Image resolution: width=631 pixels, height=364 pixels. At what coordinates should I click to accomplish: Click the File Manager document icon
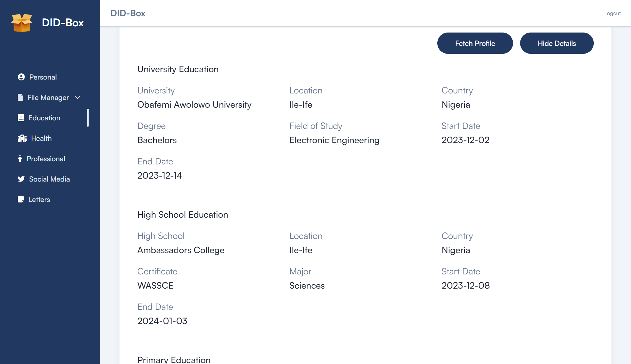pos(20,97)
